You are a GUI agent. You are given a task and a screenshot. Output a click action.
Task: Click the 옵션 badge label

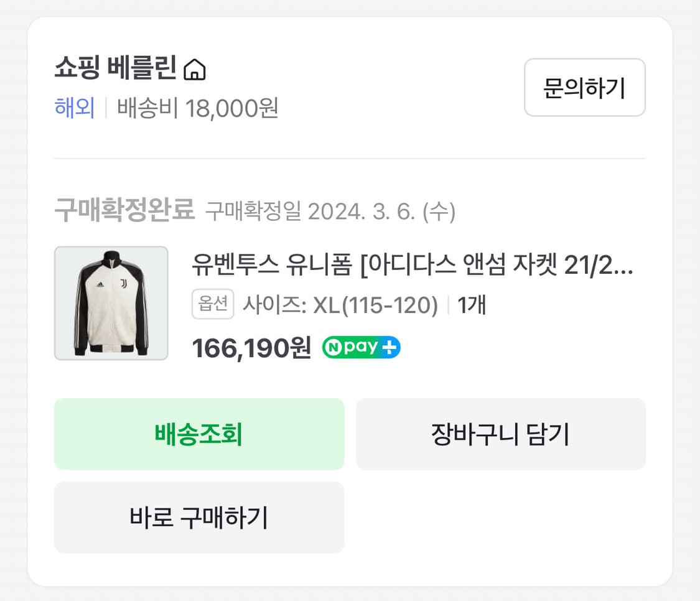coord(213,305)
